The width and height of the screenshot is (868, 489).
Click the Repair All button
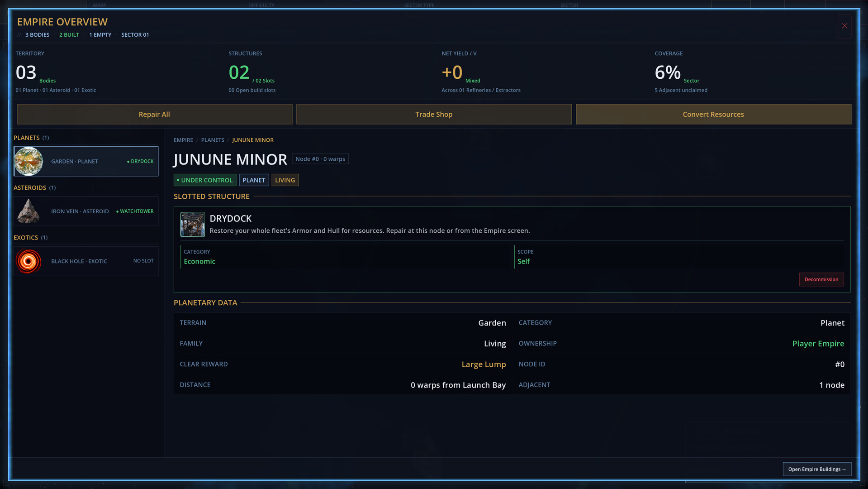pos(154,114)
